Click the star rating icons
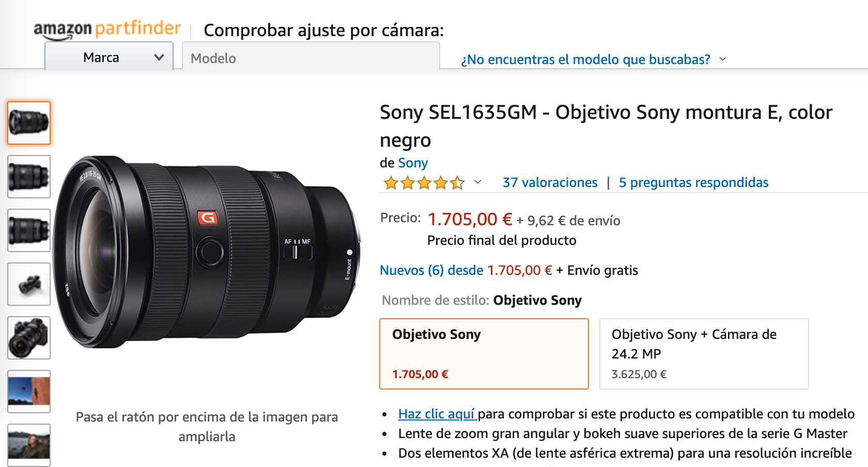The width and height of the screenshot is (868, 467). (424, 183)
